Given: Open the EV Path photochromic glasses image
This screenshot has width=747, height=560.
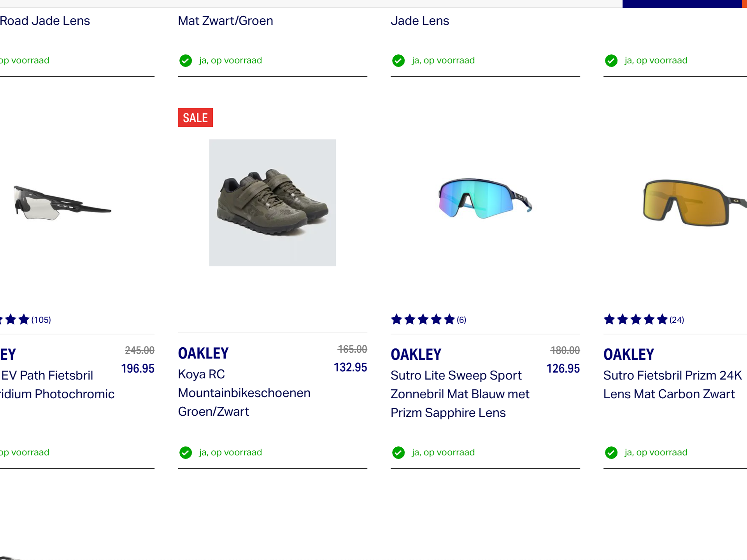Looking at the screenshot, I should point(62,203).
